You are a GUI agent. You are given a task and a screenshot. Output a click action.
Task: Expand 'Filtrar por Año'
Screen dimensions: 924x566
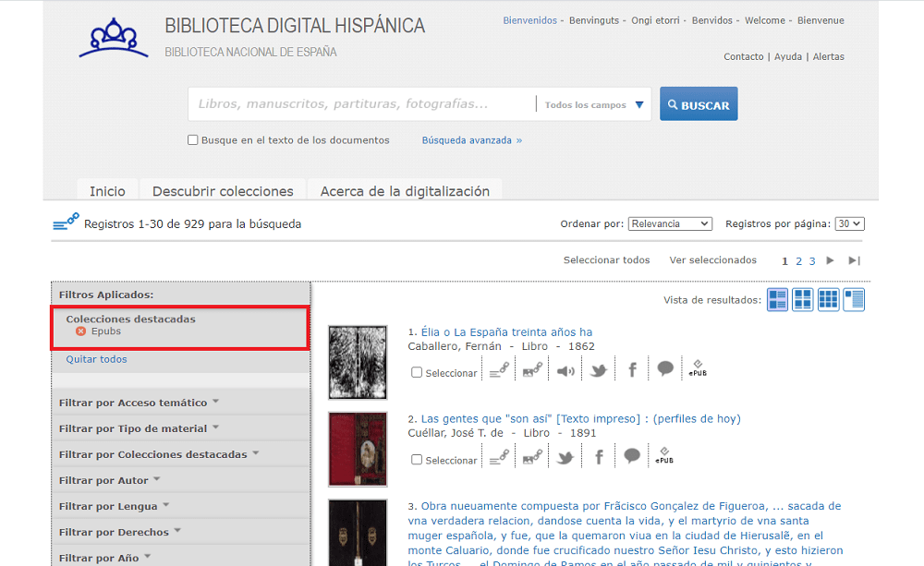[105, 558]
